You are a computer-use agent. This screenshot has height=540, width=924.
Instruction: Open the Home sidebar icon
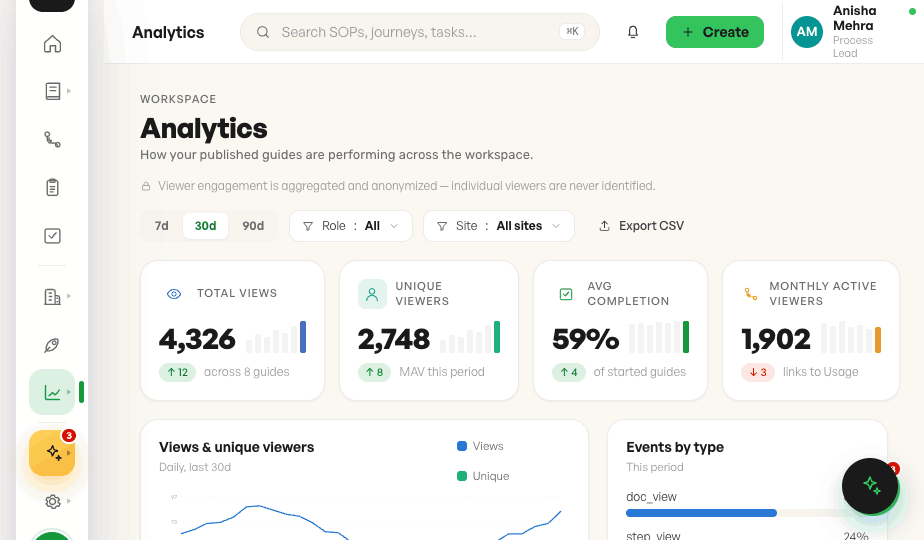click(52, 44)
